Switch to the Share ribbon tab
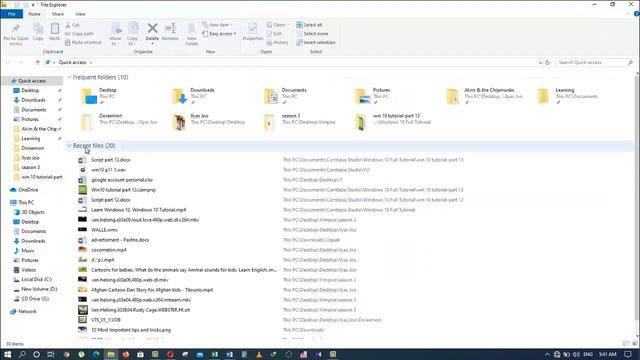 point(58,14)
